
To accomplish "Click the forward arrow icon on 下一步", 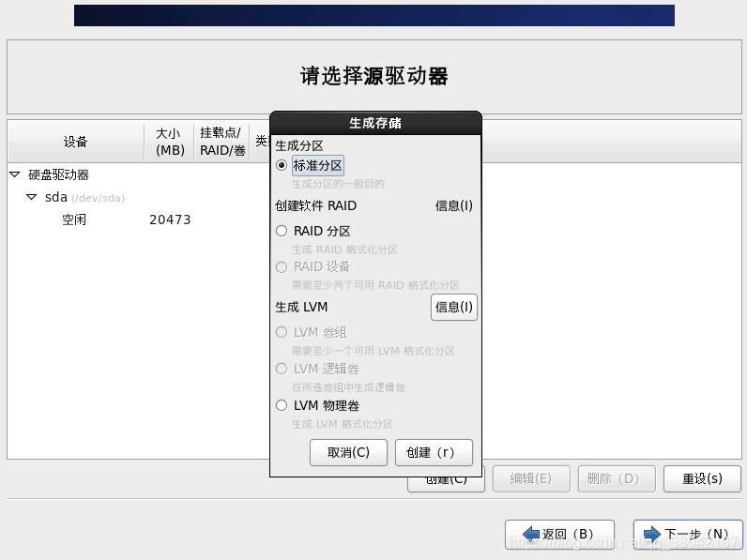I will (x=652, y=534).
